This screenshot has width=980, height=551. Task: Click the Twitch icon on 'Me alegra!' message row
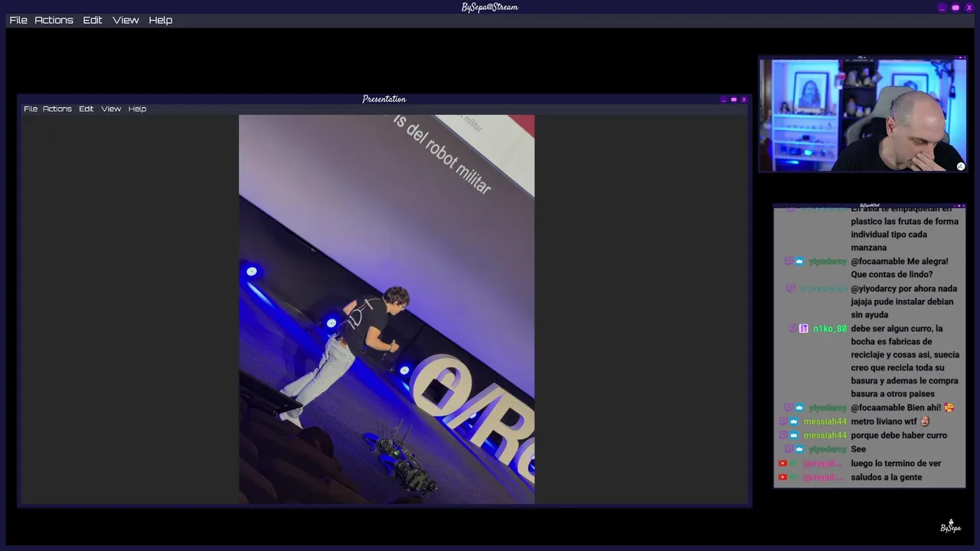789,261
